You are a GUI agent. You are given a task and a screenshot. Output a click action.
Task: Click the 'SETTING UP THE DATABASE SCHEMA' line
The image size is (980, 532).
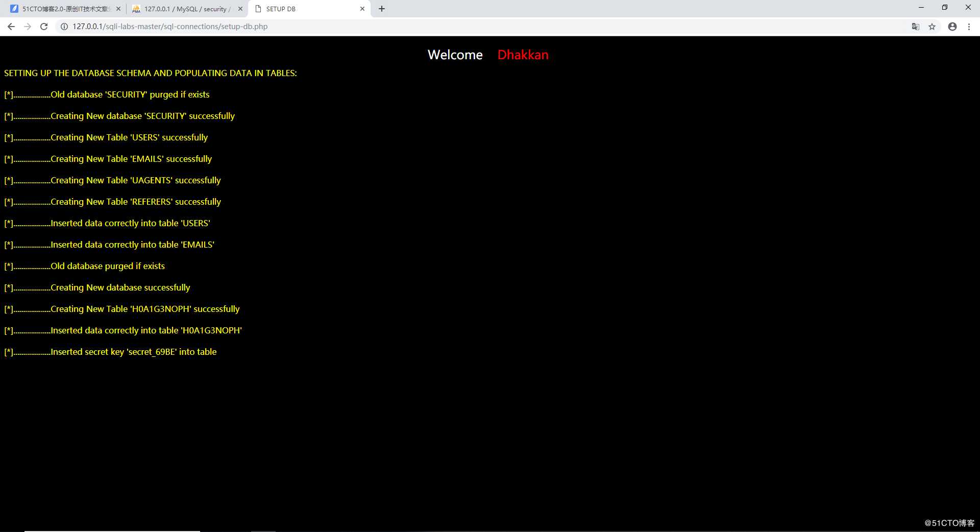click(x=151, y=73)
